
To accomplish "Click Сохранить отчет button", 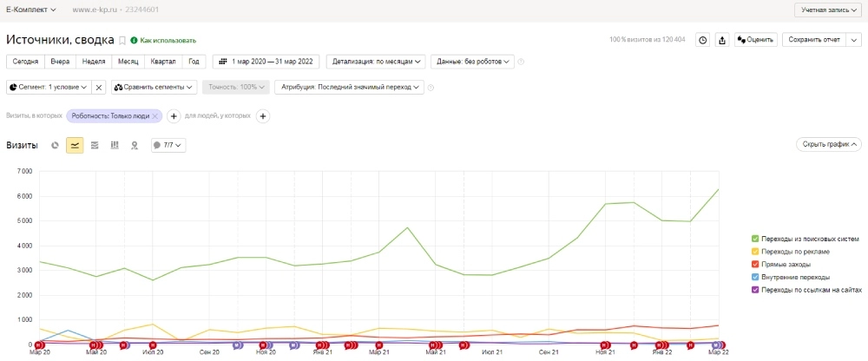I will (x=814, y=40).
